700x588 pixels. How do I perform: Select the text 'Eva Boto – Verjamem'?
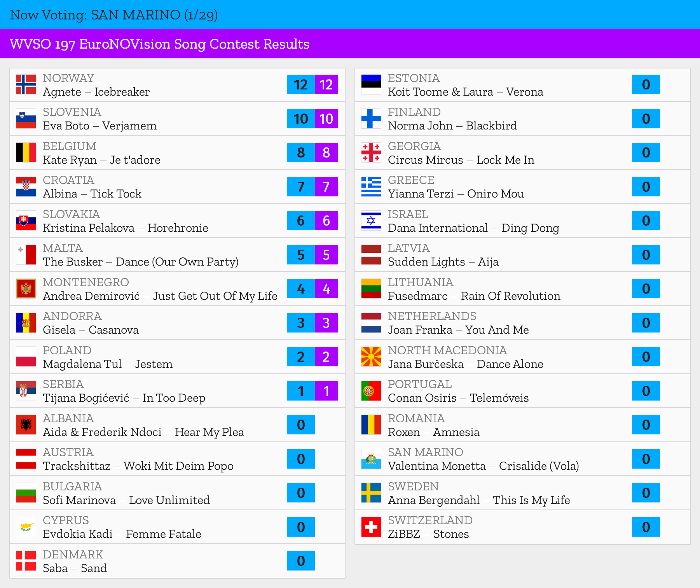point(100,126)
